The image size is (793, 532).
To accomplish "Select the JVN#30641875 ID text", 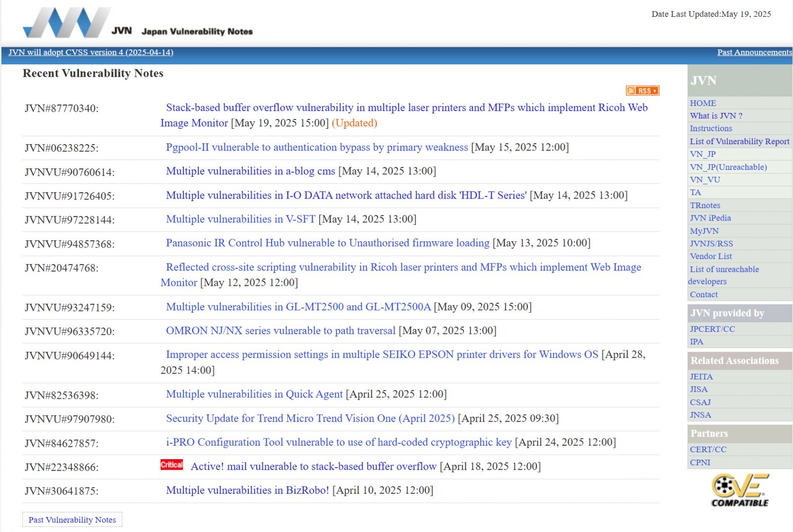I will [x=61, y=491].
